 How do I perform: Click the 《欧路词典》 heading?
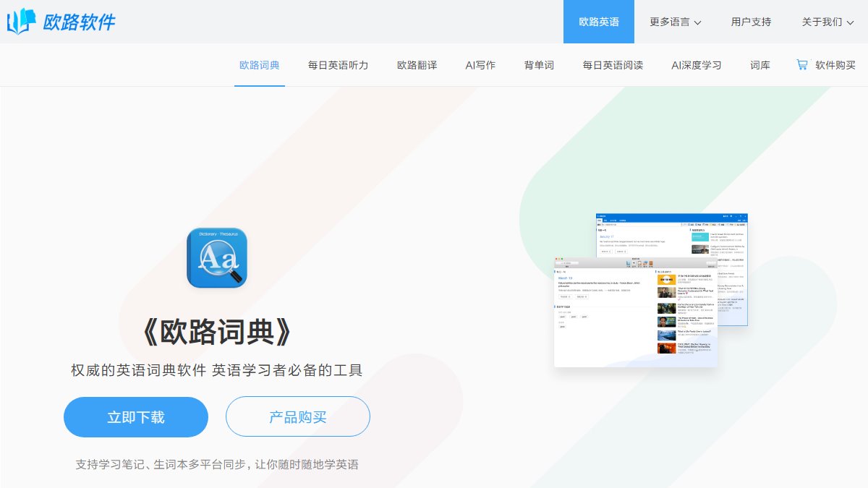(217, 332)
